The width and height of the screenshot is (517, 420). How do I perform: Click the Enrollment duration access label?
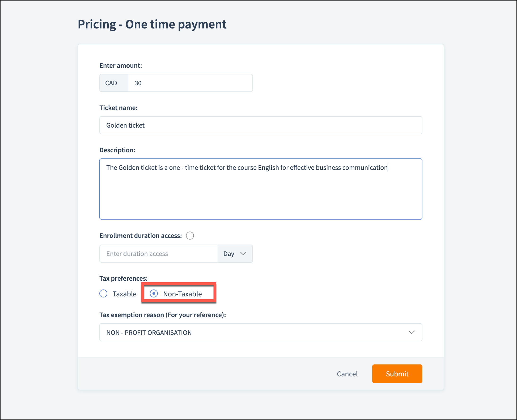pos(141,236)
